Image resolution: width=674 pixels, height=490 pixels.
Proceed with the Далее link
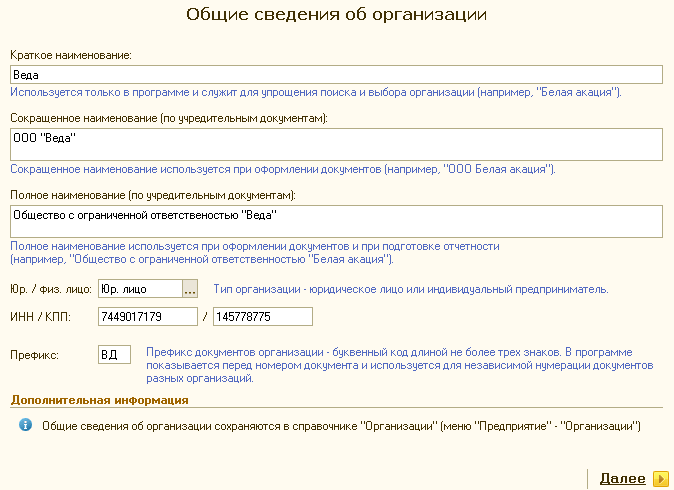coord(622,478)
